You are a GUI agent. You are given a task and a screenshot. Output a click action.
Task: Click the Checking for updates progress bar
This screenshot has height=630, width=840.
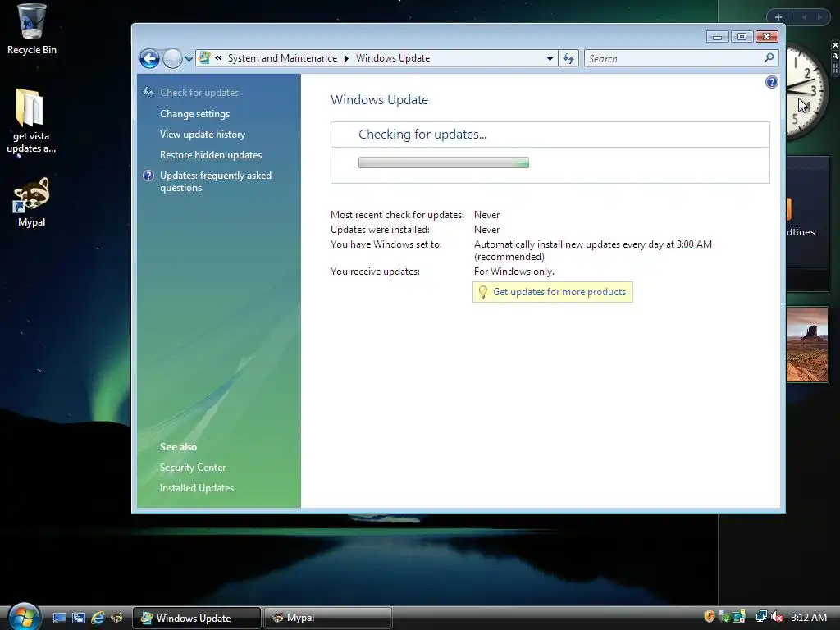coord(444,162)
